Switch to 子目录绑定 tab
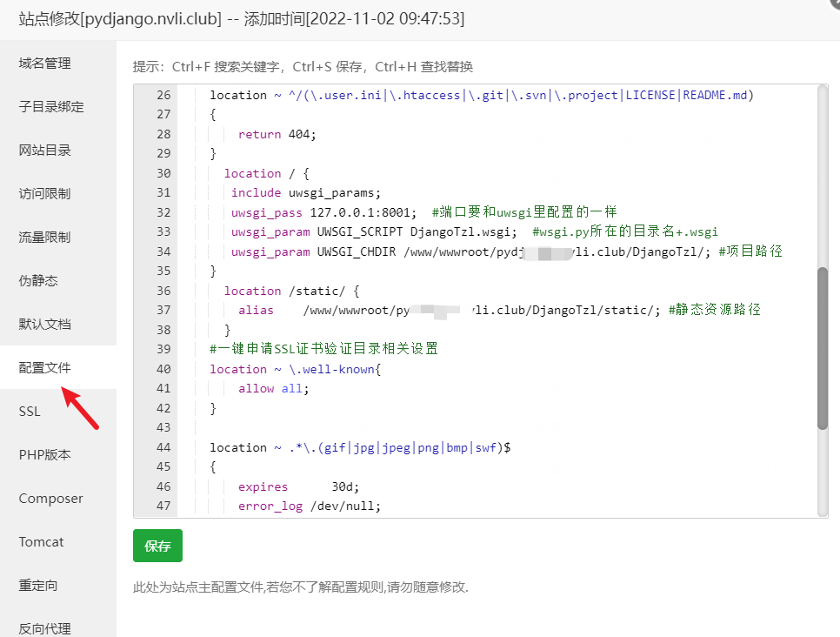The width and height of the screenshot is (840, 637). click(51, 107)
